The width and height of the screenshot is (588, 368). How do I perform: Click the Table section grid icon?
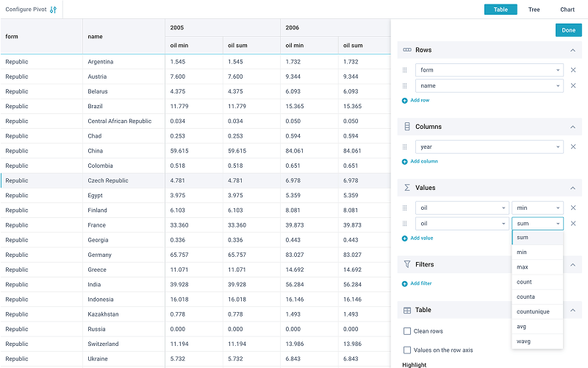click(x=407, y=310)
